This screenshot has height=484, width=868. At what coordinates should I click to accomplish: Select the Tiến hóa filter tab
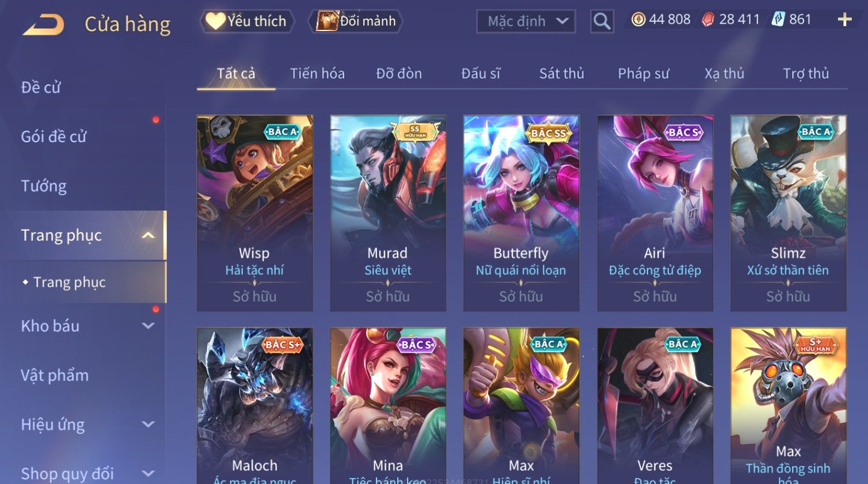(x=317, y=74)
